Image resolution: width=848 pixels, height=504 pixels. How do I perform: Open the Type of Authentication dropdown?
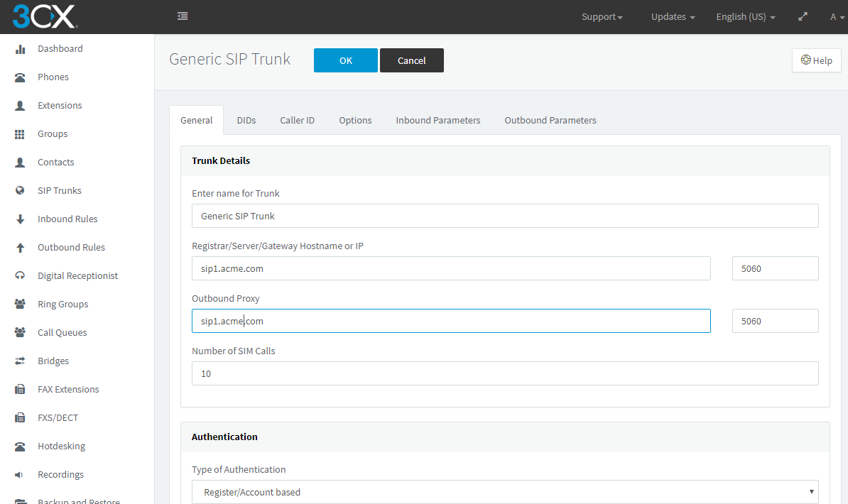click(504, 492)
